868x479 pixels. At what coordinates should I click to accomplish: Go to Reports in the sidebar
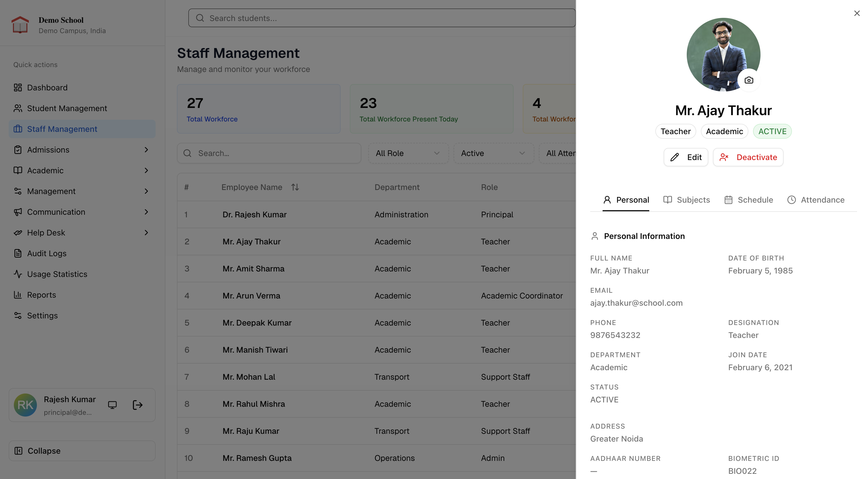(x=41, y=295)
